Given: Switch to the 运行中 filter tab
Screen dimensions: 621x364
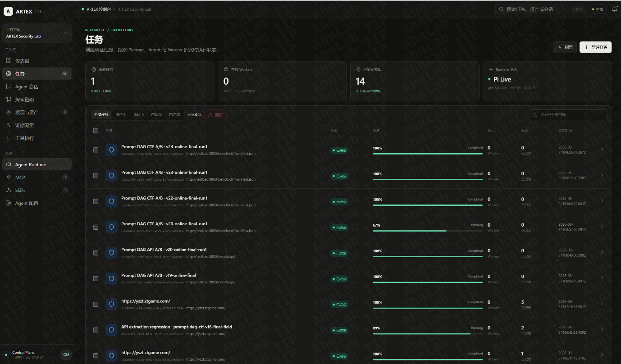Looking at the screenshot, I should [x=120, y=115].
